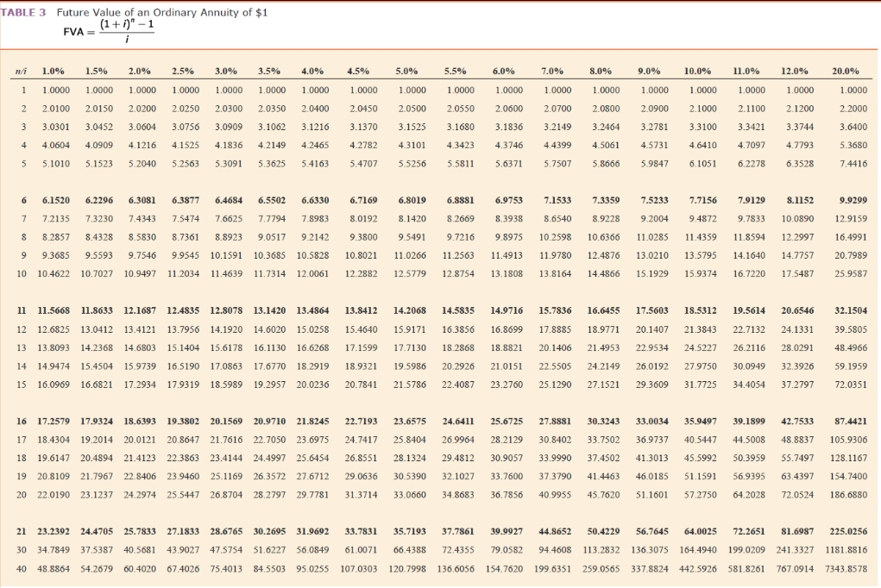
Task: Click the value 767.0914
Action: click(795, 569)
